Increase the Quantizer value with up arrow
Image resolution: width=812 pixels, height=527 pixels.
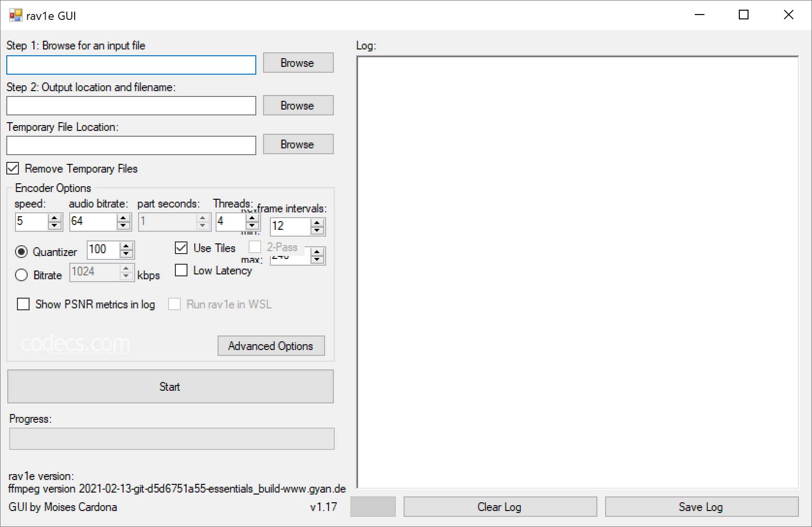click(126, 246)
